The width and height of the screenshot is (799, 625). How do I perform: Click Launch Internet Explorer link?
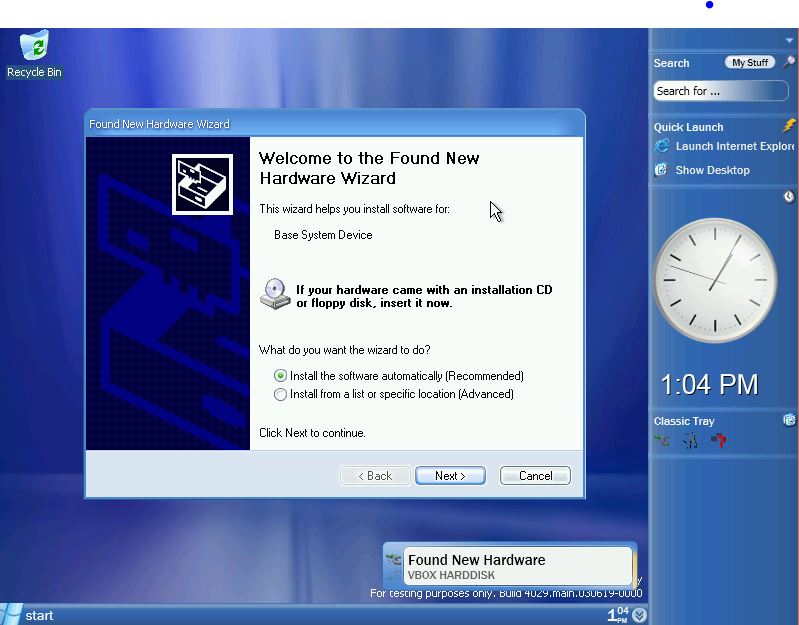[735, 146]
